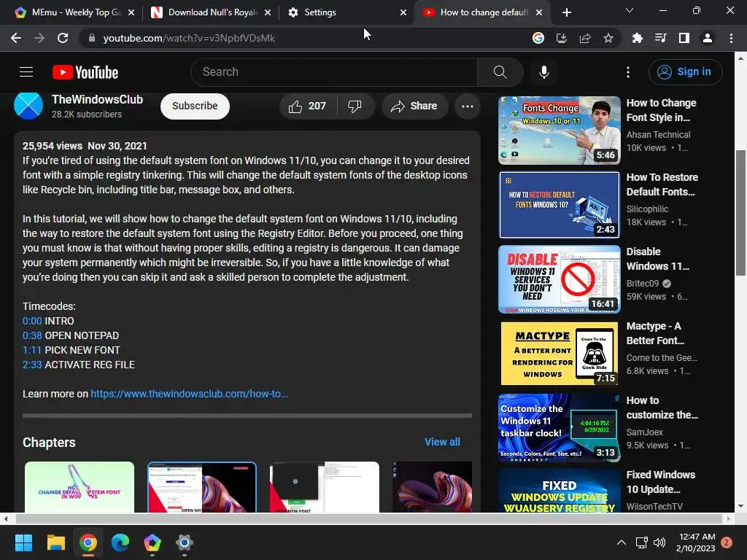Switch to Settings tab
This screenshot has height=560, width=747.
click(x=347, y=12)
